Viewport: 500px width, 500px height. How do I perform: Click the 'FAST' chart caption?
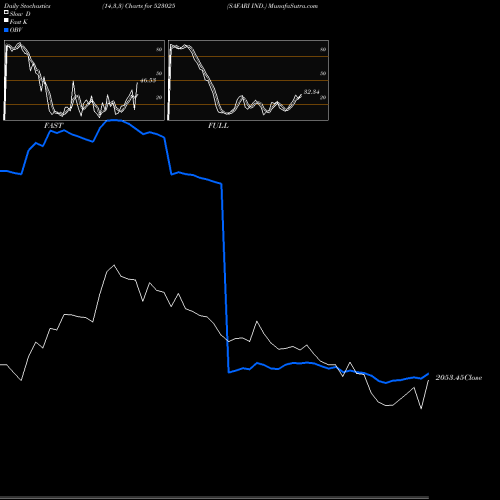54,126
